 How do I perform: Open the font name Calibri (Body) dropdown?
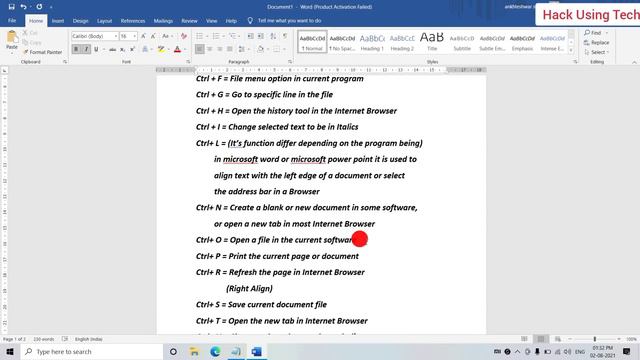point(116,36)
